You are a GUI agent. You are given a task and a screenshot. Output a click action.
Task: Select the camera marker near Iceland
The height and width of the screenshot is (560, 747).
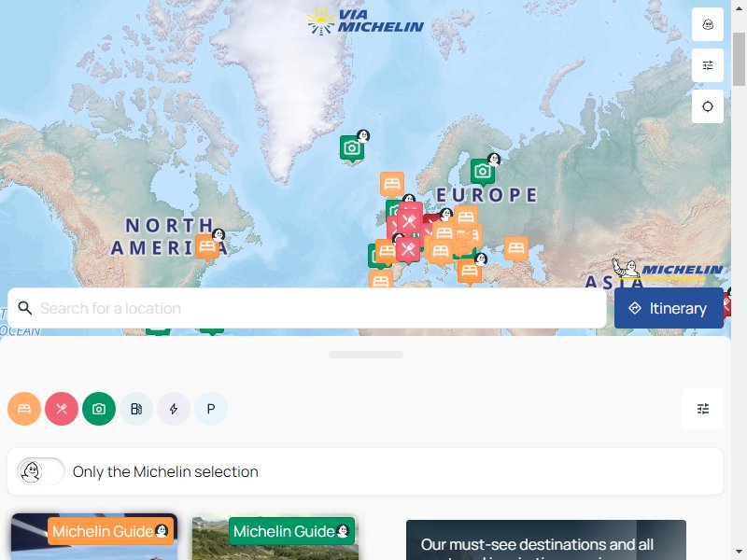click(x=352, y=148)
